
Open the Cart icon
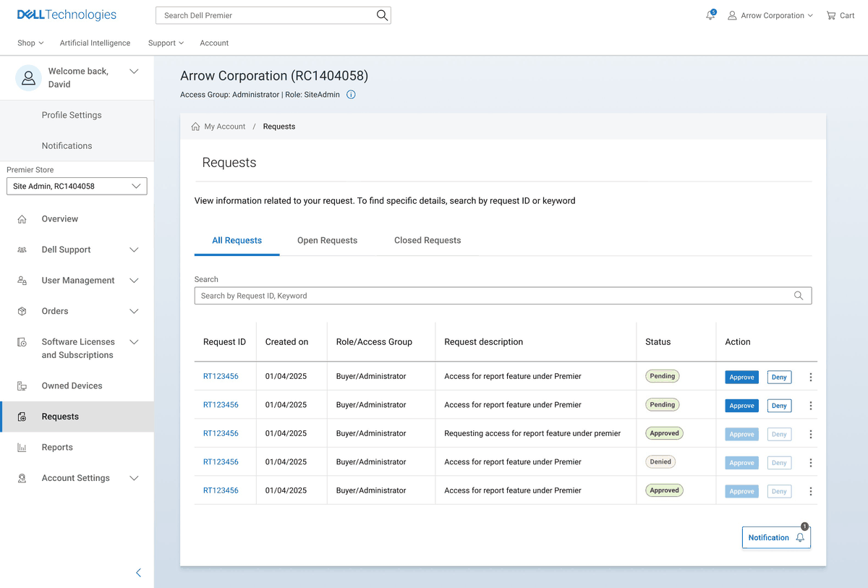[830, 15]
